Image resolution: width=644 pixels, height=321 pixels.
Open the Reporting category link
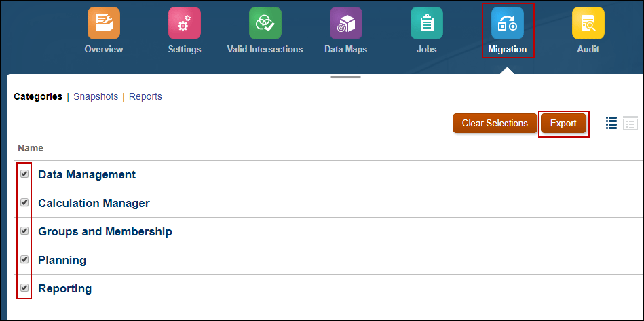coord(65,288)
